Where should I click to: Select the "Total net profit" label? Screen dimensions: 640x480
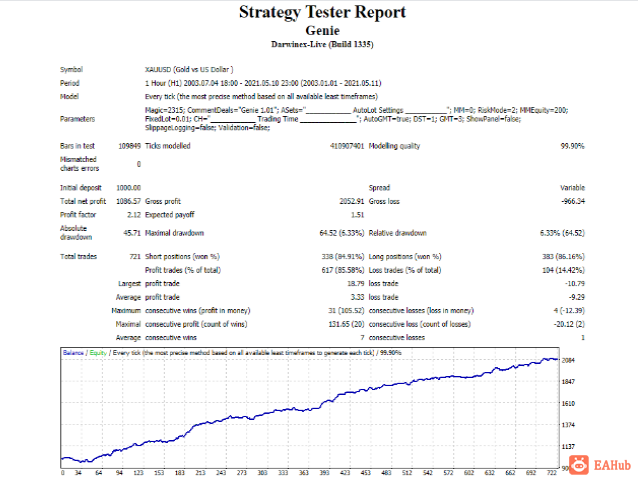coord(83,202)
